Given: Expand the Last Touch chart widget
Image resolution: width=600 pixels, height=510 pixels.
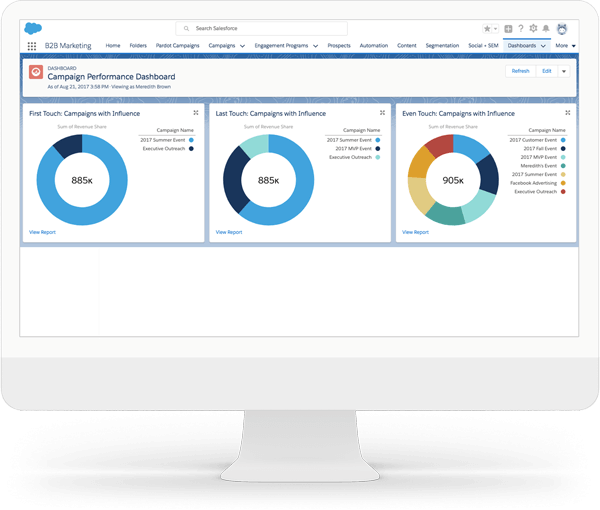Looking at the screenshot, I should 382,112.
